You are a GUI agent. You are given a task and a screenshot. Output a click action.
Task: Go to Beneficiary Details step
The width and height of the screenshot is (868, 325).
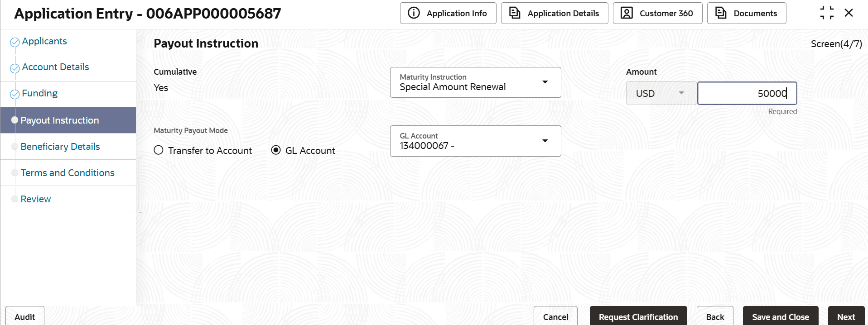point(60,147)
